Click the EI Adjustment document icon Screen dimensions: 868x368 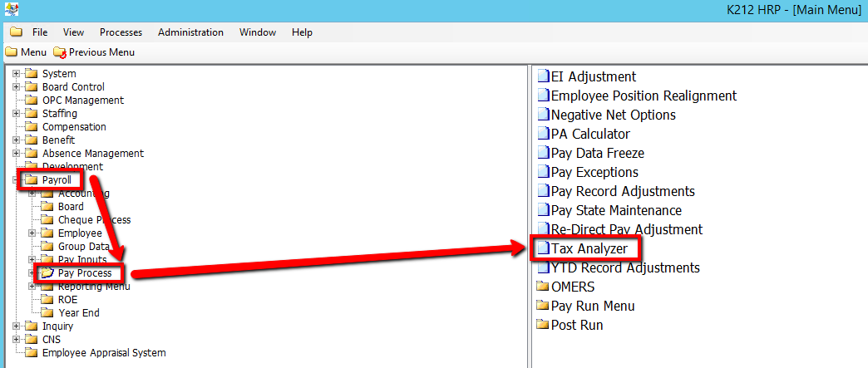point(543,76)
